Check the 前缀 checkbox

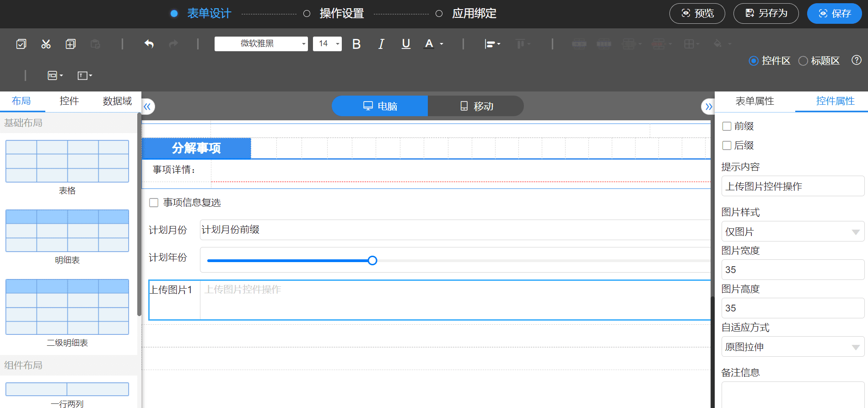point(727,126)
